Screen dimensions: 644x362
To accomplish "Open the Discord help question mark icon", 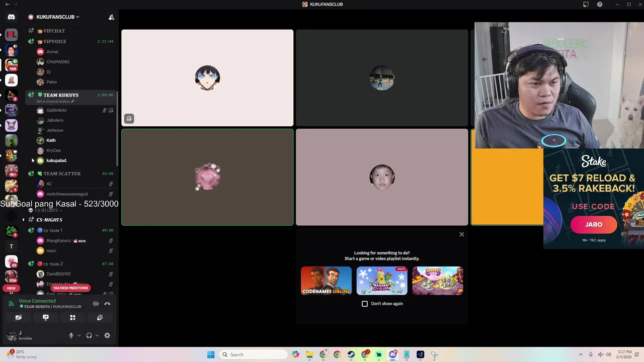I will pyautogui.click(x=600, y=5).
